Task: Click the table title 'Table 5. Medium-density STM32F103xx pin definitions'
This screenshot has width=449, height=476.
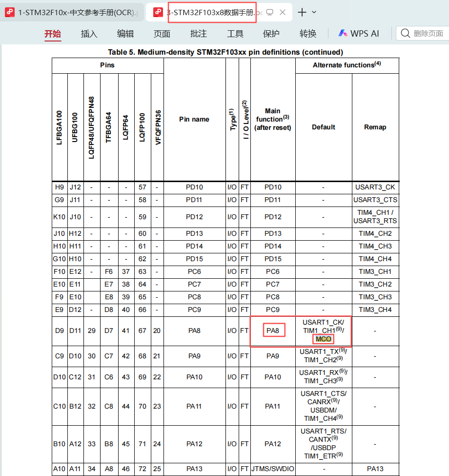Action: click(x=225, y=52)
